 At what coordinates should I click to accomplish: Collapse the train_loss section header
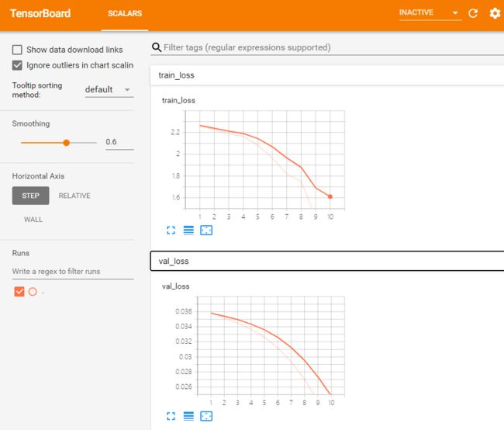(327, 75)
